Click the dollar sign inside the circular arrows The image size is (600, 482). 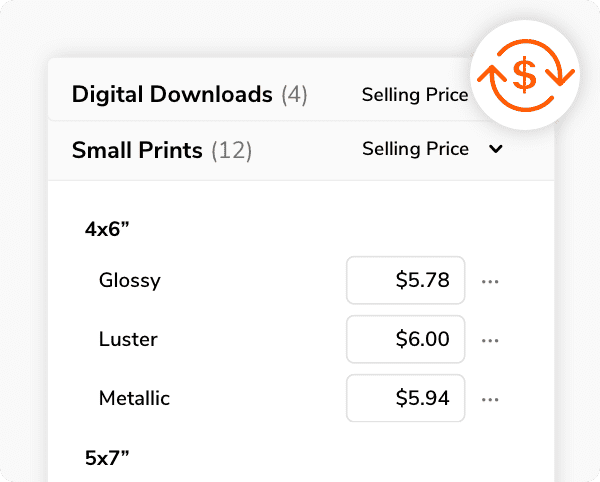tap(525, 75)
